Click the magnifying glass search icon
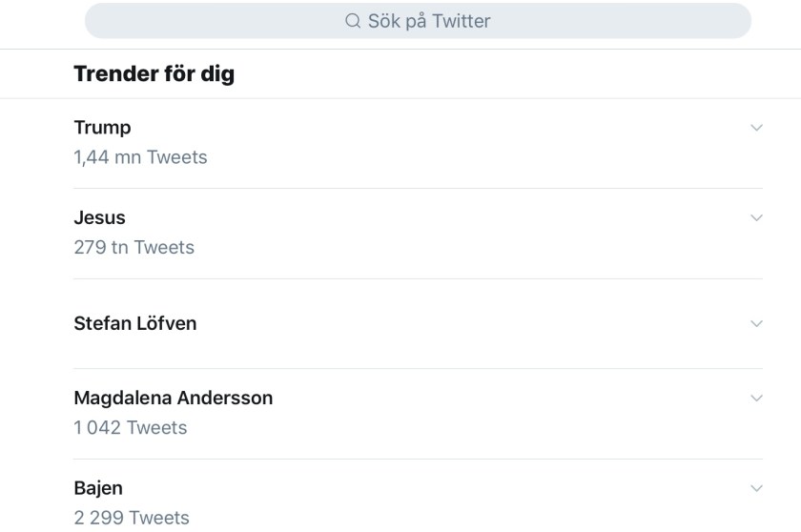The image size is (801, 532). tap(353, 21)
